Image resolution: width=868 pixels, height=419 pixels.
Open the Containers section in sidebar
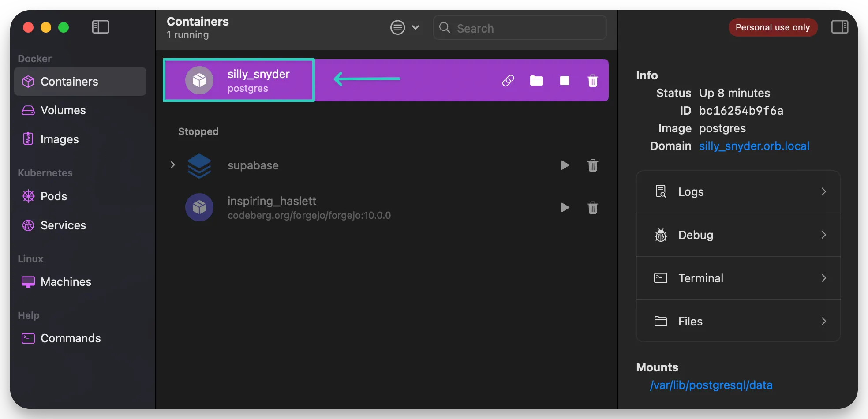click(80, 81)
